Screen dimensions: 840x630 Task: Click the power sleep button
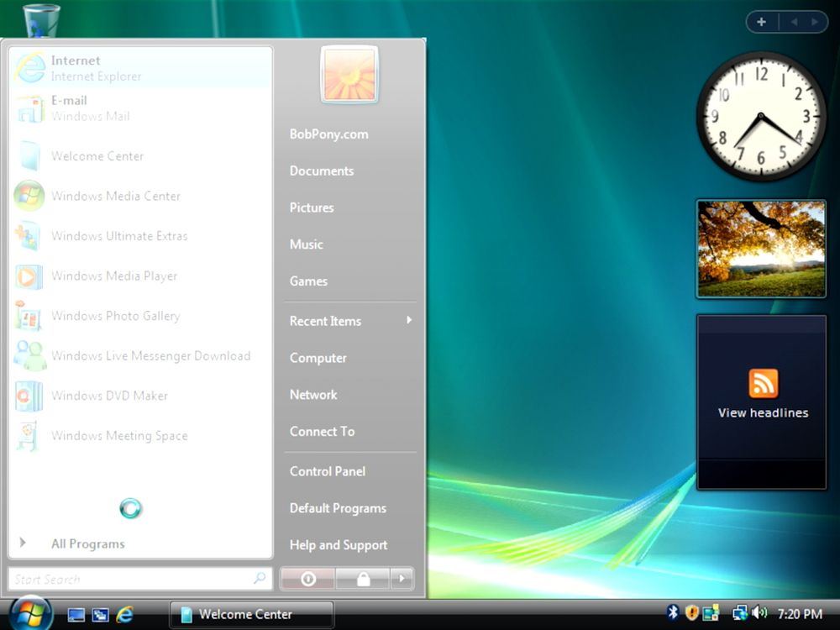tap(308, 579)
